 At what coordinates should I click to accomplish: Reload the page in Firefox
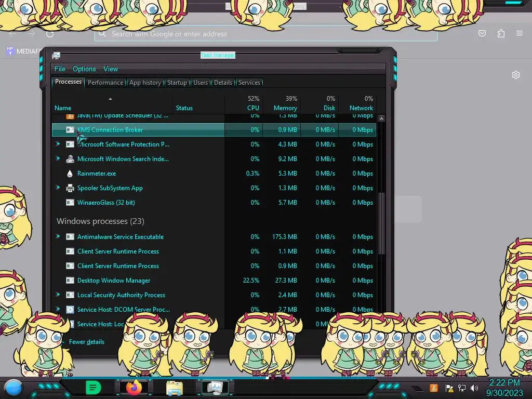pos(50,34)
